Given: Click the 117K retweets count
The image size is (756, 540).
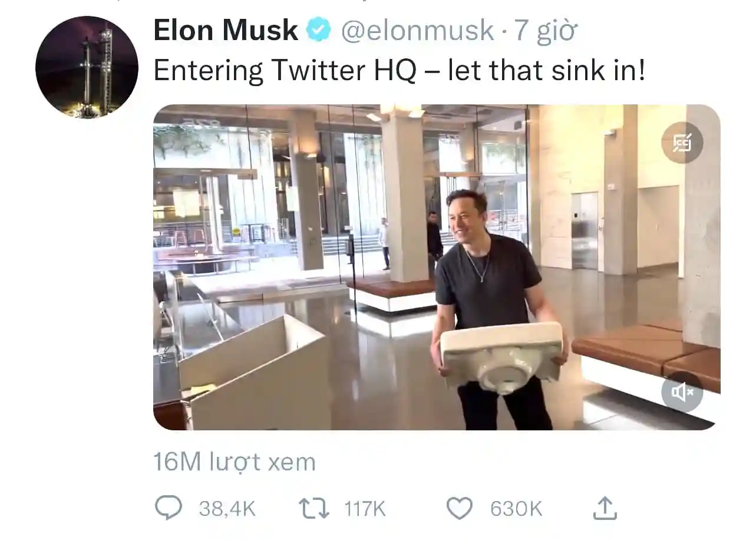Looking at the screenshot, I should click(365, 509).
